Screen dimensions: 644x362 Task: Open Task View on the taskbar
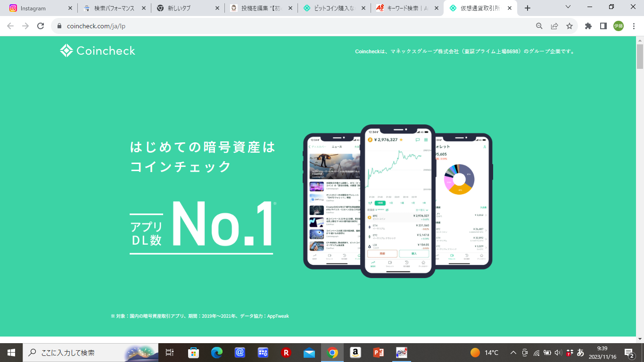pos(170,353)
